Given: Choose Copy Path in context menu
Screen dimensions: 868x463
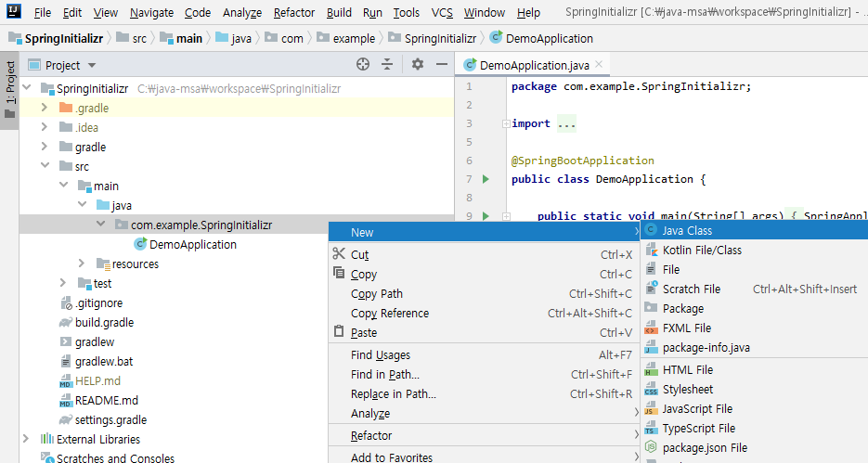Looking at the screenshot, I should pos(484,294).
